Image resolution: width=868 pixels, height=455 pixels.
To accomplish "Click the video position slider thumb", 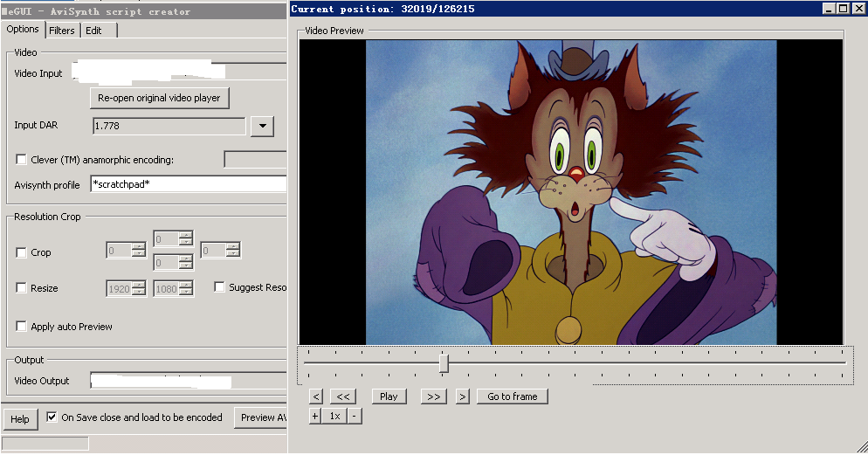I will [444, 363].
